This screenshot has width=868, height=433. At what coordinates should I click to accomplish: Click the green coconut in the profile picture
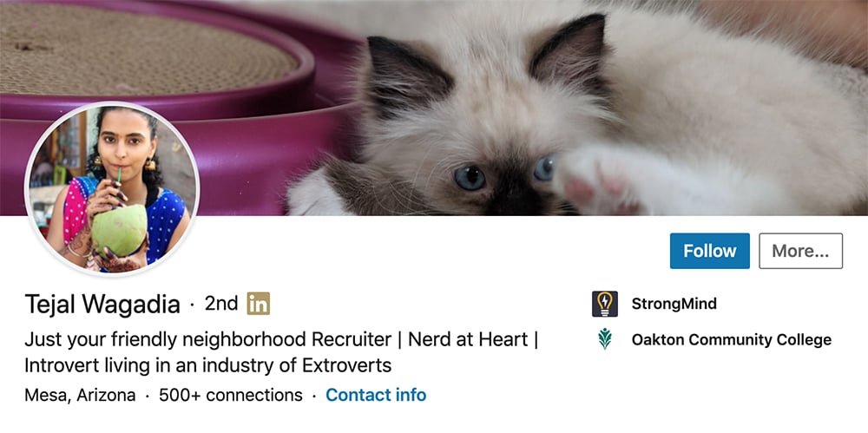pyautogui.click(x=119, y=230)
